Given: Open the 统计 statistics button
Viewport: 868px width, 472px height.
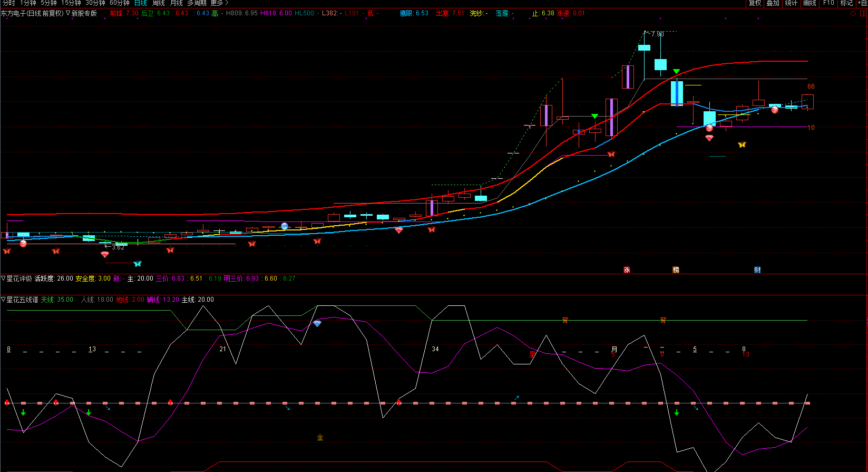Looking at the screenshot, I should pyautogui.click(x=791, y=3).
